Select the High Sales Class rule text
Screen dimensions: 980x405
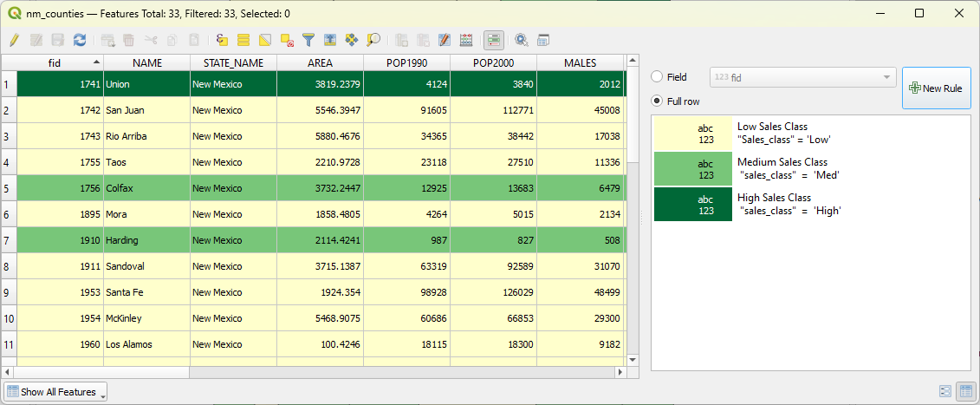pos(789,204)
